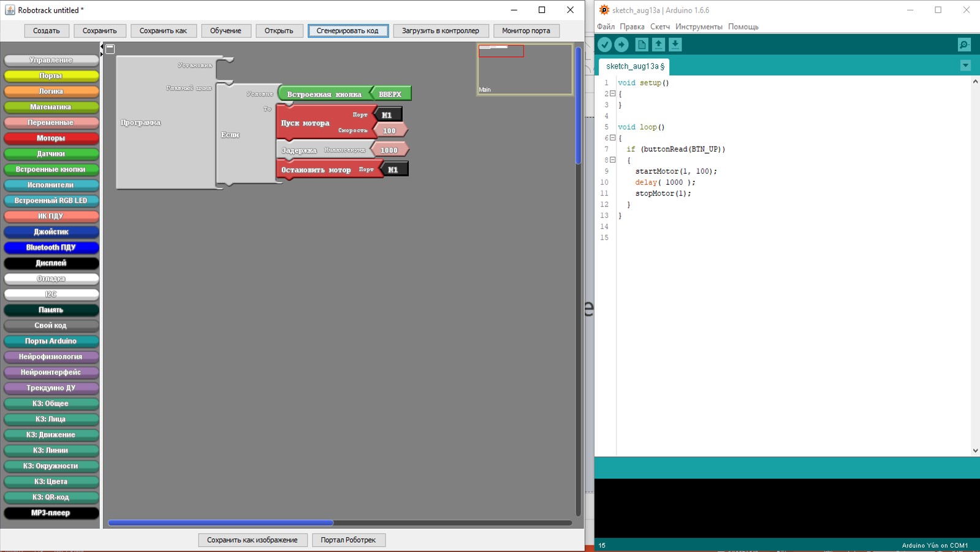The width and height of the screenshot is (980, 552).
Task: Click Загрузить в контроллер button
Action: (441, 31)
